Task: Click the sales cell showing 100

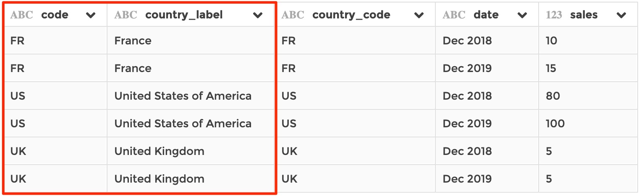Action: point(555,124)
